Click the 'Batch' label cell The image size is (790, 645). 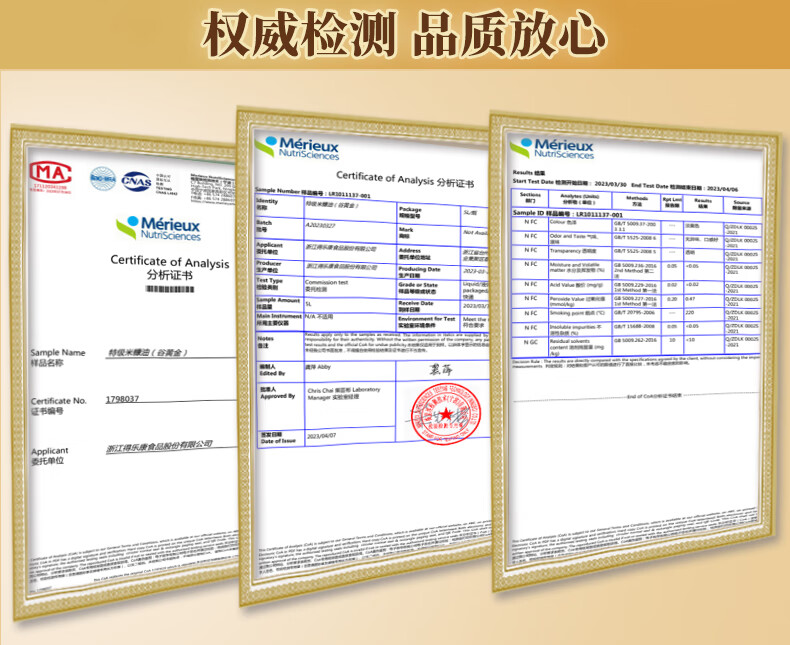279,227
